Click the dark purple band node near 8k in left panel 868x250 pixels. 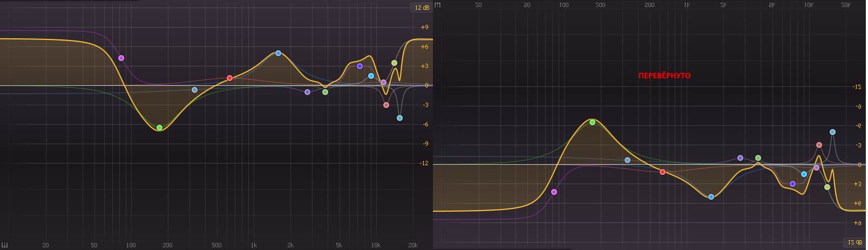tap(360, 66)
